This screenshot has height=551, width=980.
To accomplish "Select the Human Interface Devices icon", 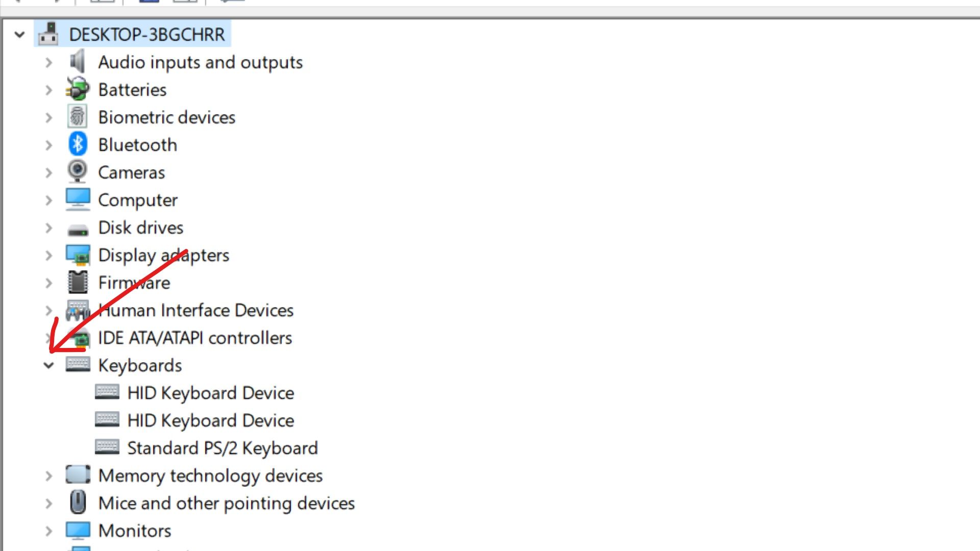I will 78,310.
